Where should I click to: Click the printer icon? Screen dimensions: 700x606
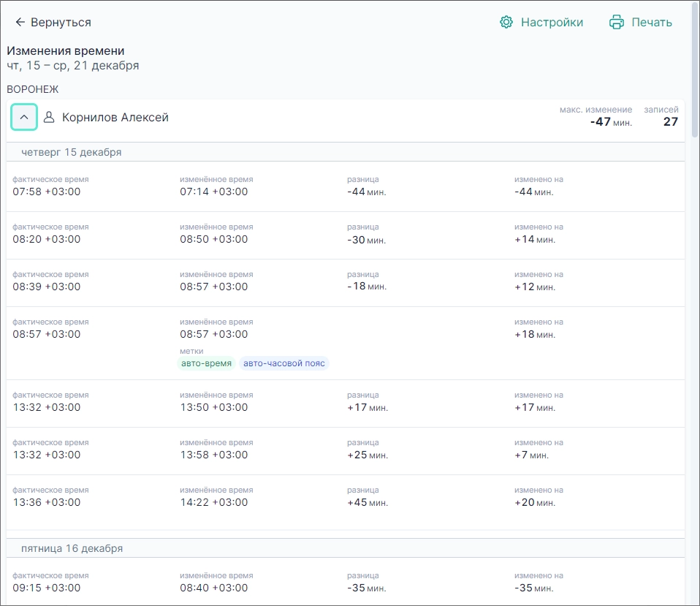point(617,23)
